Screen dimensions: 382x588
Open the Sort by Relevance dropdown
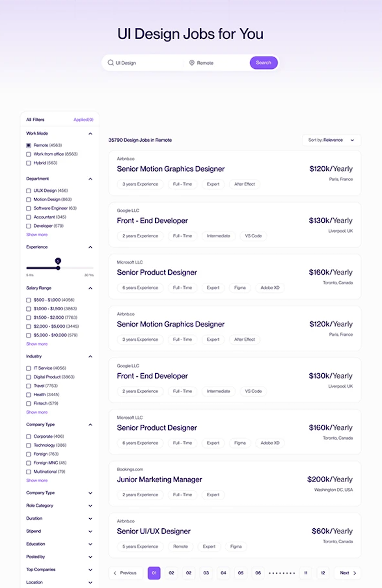click(331, 140)
